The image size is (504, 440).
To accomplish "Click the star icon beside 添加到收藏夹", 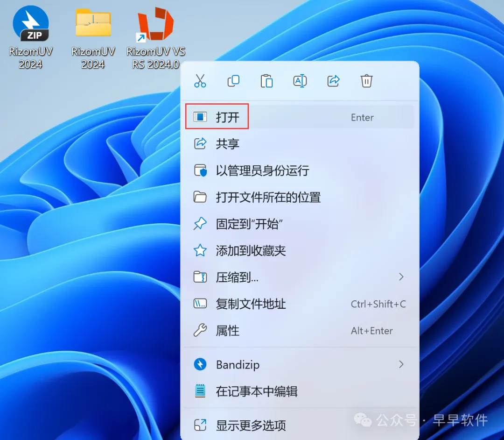I will click(x=200, y=250).
